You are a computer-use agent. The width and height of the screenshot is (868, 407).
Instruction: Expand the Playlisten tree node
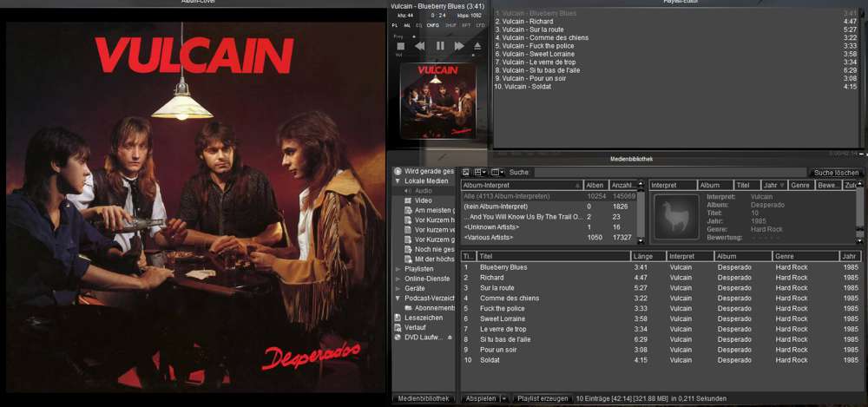coord(398,269)
